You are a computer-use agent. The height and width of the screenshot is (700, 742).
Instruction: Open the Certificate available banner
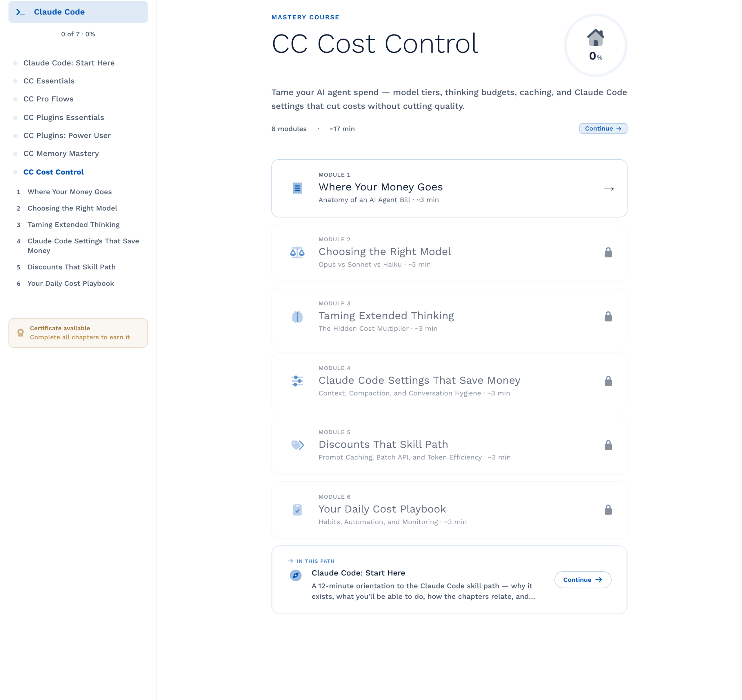click(x=78, y=333)
